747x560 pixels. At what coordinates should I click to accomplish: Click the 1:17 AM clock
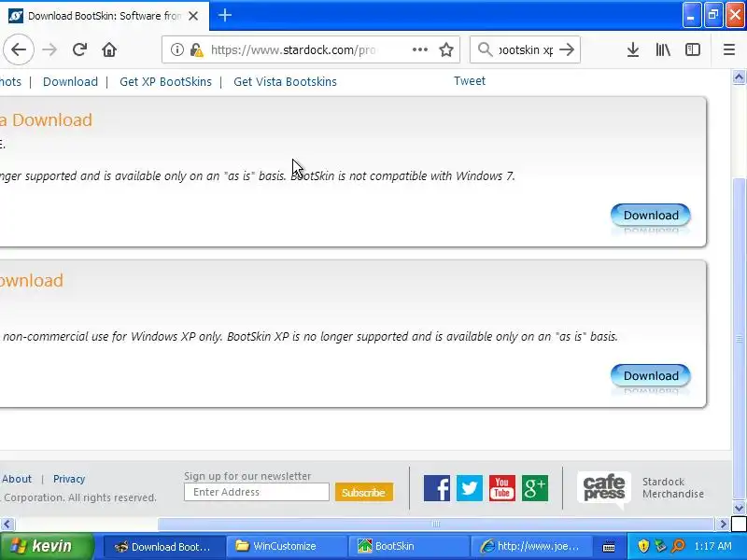pyautogui.click(x=713, y=546)
